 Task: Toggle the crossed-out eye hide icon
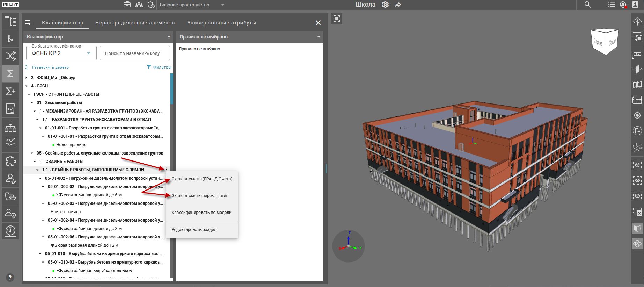tap(637, 196)
